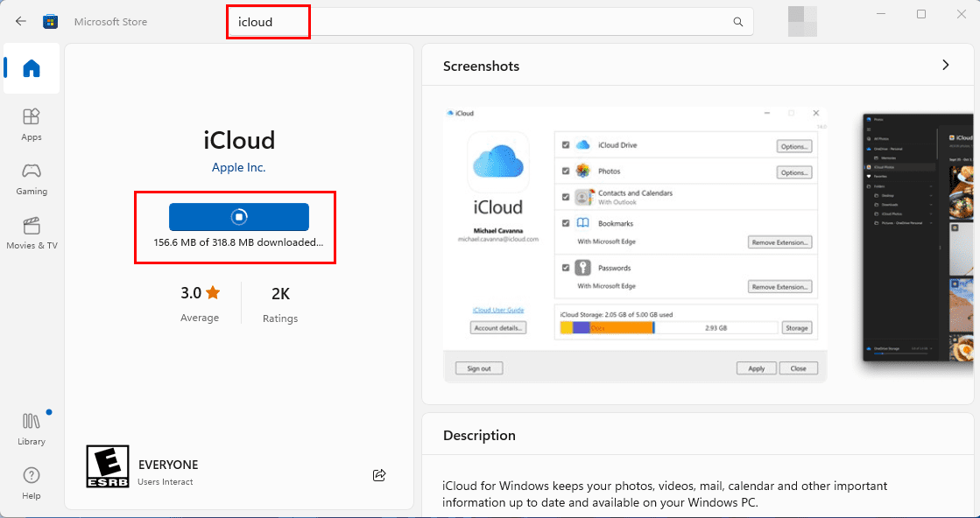Image resolution: width=980 pixels, height=518 pixels.
Task: Open Movies & TV section
Action: click(x=32, y=233)
